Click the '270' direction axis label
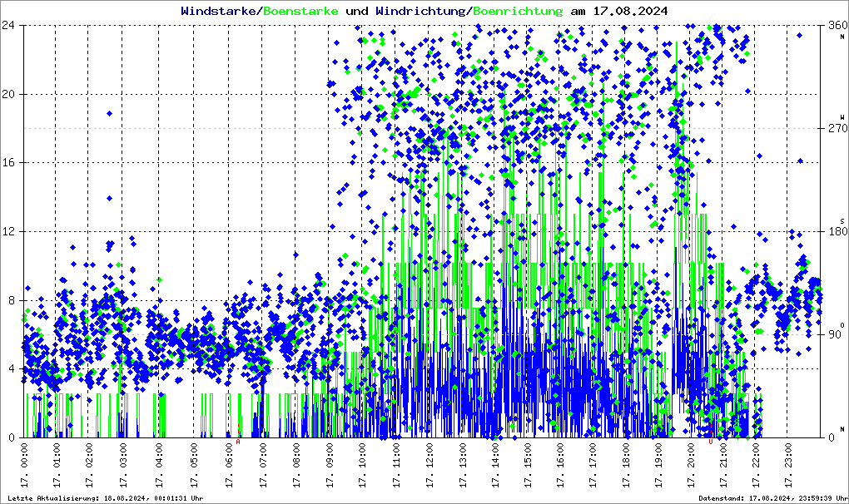 pyautogui.click(x=837, y=128)
